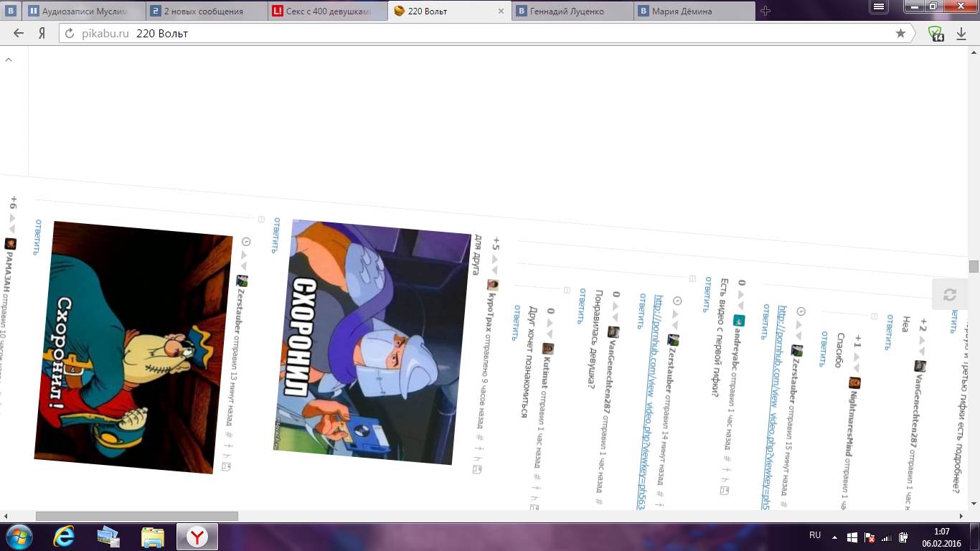Image resolution: width=980 pixels, height=551 pixels.
Task: Open the network signal tray icon
Action: (887, 537)
